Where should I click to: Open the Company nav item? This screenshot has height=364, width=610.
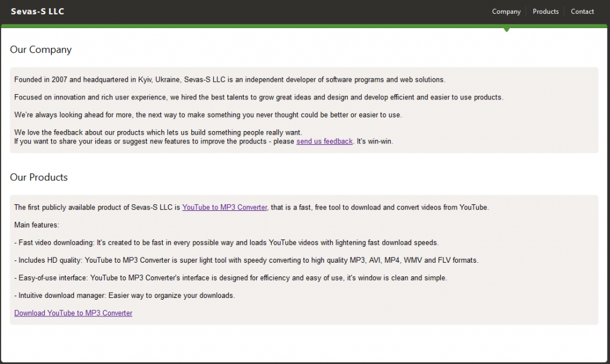pos(506,12)
